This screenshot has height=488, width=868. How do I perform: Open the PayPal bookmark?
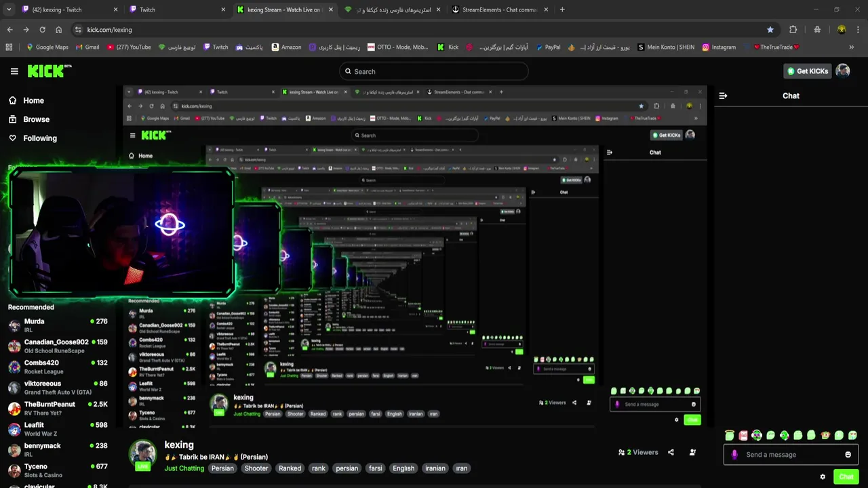tap(547, 47)
